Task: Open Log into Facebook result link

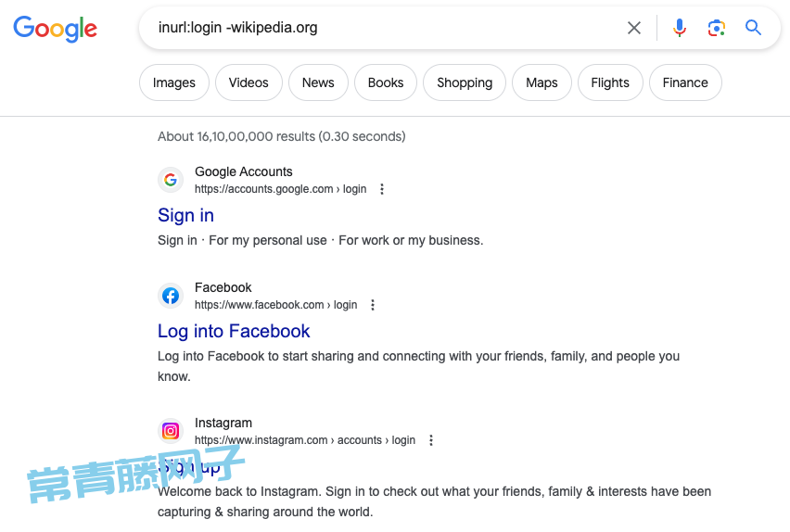Action: pyautogui.click(x=234, y=331)
